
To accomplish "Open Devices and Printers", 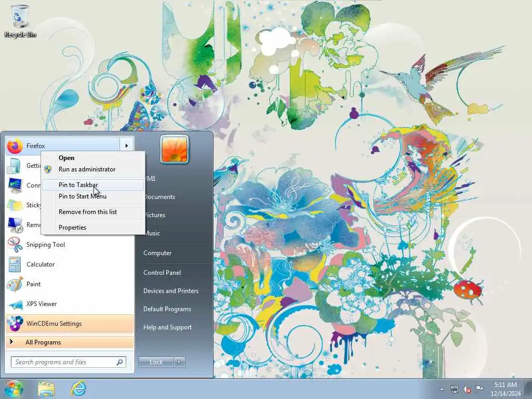I will [170, 291].
